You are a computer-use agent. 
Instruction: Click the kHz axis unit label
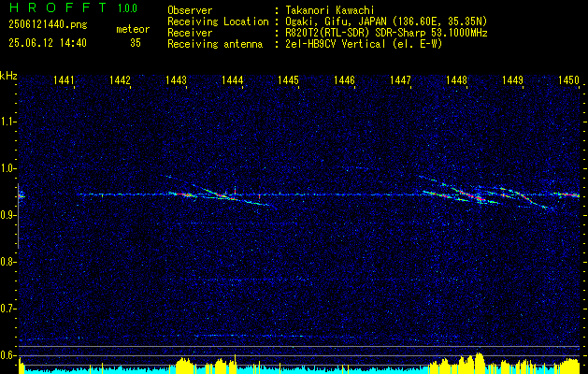pyautogui.click(x=8, y=76)
